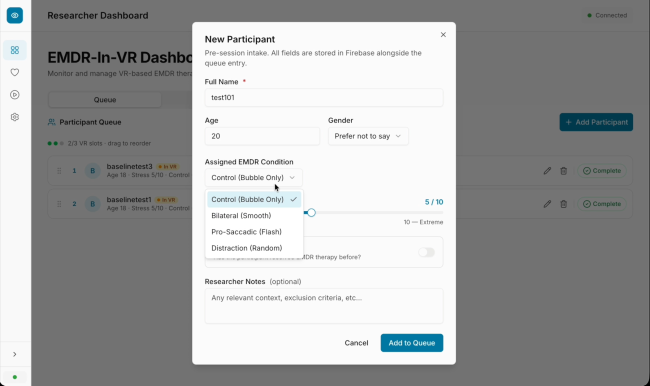
Task: Open the heart icon page in sidebar
Action: pyautogui.click(x=15, y=73)
